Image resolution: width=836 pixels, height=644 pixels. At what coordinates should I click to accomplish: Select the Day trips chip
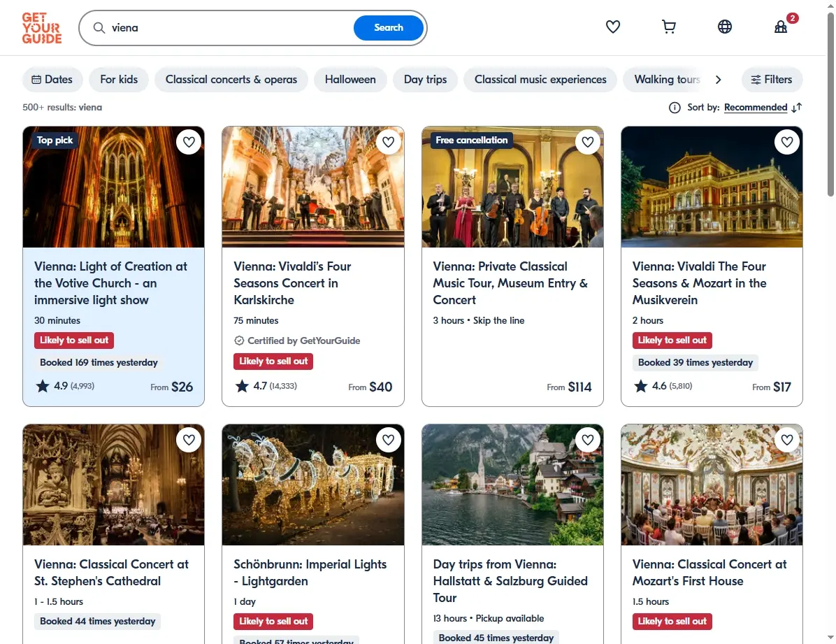pyautogui.click(x=426, y=80)
